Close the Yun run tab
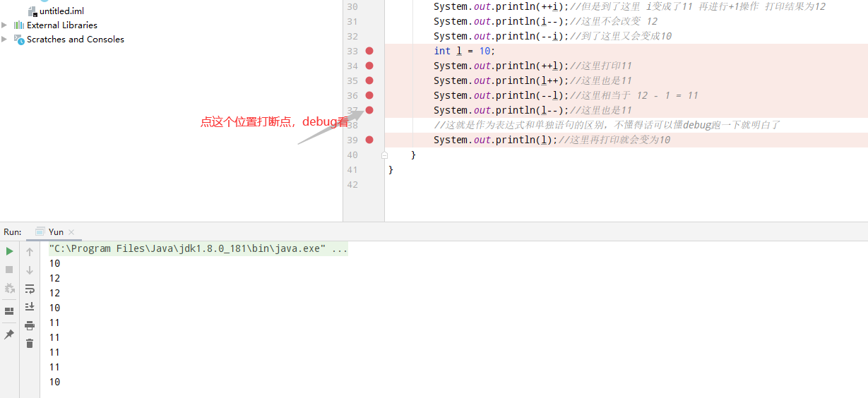Image resolution: width=868 pixels, height=398 pixels. 71,232
